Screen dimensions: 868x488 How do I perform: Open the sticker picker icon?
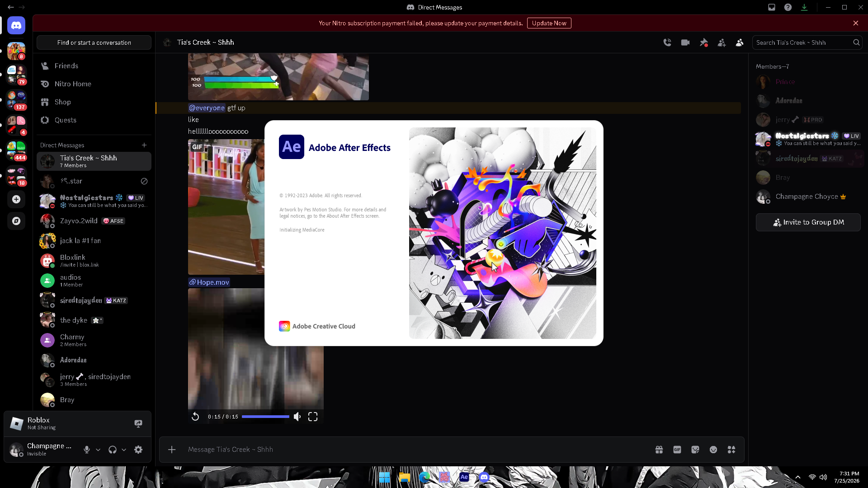[x=695, y=450]
